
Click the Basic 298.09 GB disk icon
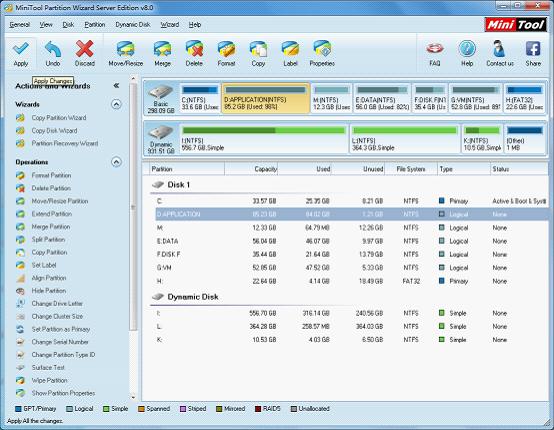[161, 98]
